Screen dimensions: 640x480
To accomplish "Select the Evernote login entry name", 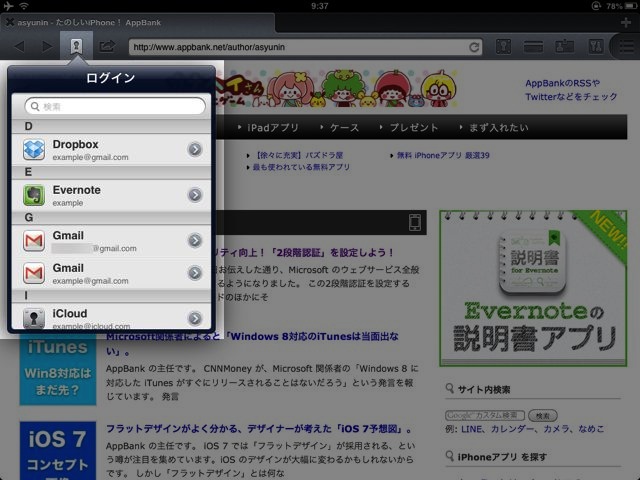I will point(77,190).
